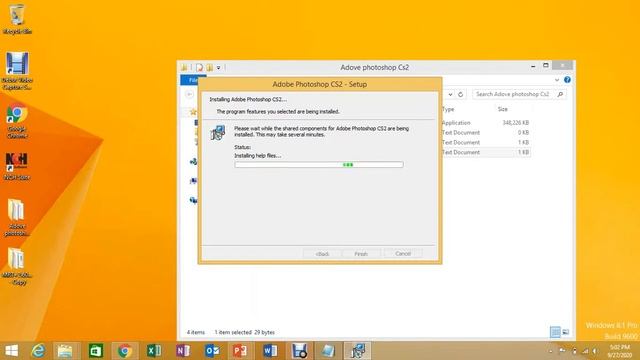Open the Customize Quick Access Toolbar dropdown
Image resolution: width=640 pixels, height=360 pixels.
218,68
